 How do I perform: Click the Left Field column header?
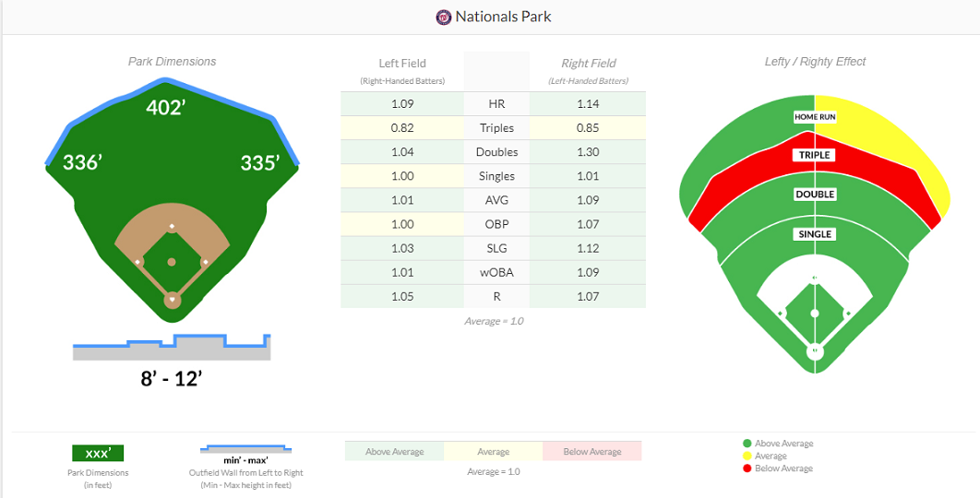(x=402, y=64)
